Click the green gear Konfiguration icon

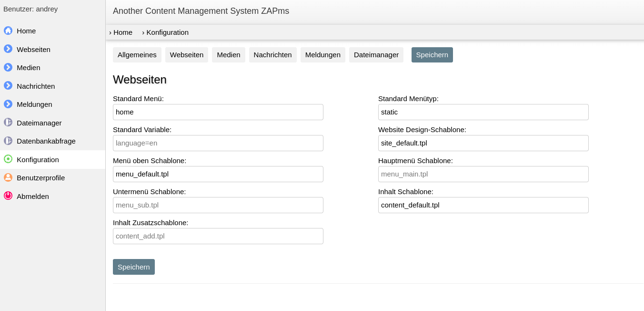pos(8,159)
